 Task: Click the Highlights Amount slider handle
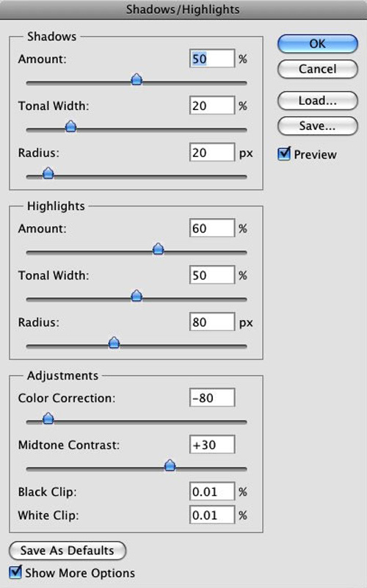coord(159,249)
